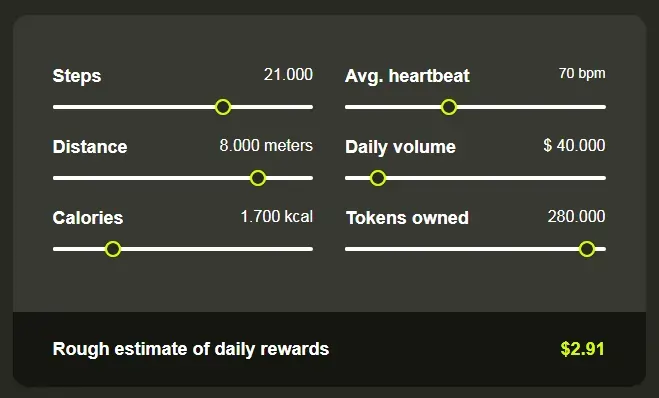Click the Avg. heartbeat slider handle

[449, 107]
